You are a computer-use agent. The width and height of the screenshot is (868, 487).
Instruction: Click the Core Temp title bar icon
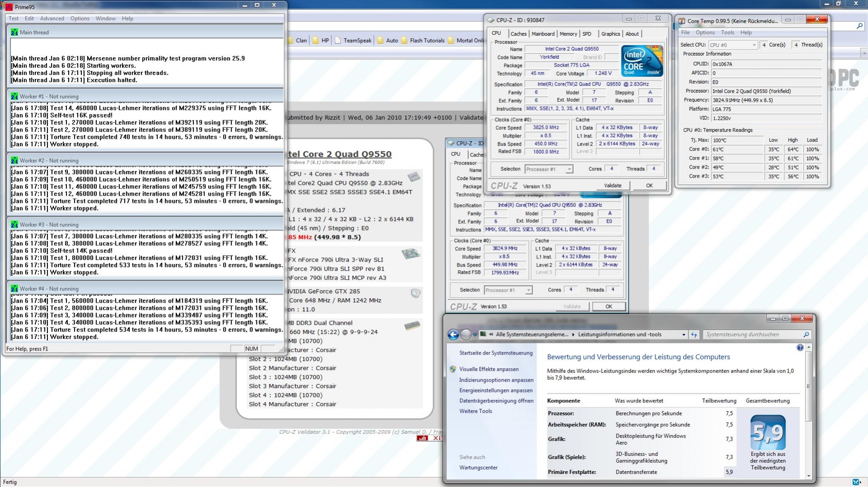682,21
